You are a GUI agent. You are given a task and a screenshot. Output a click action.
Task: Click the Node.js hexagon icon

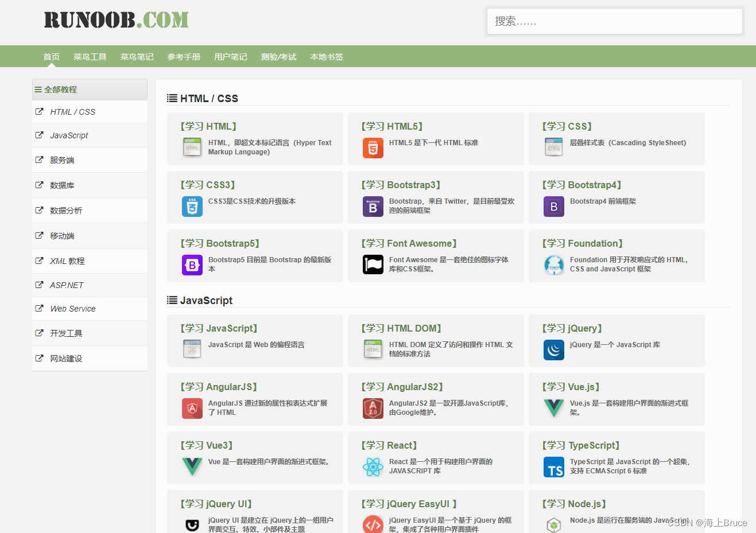tap(554, 524)
